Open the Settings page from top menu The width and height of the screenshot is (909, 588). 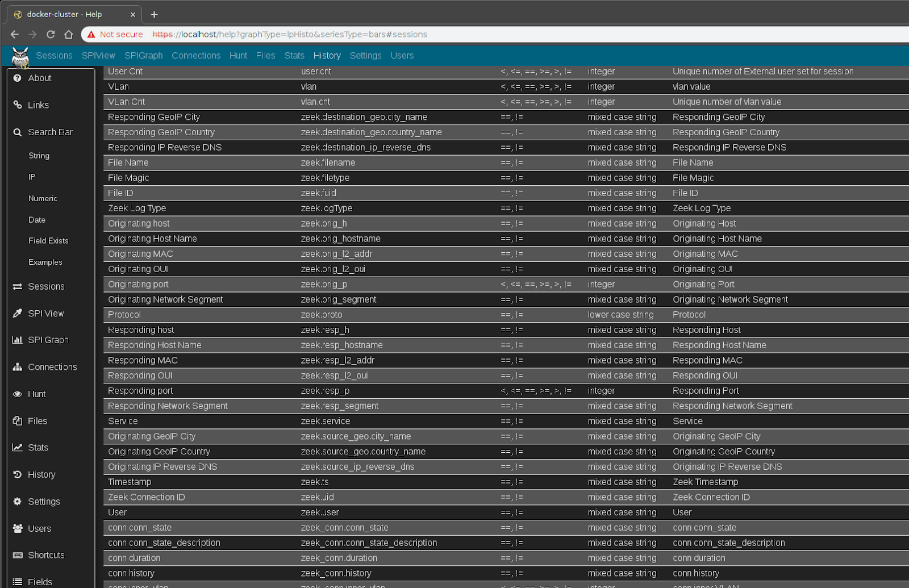coord(365,55)
